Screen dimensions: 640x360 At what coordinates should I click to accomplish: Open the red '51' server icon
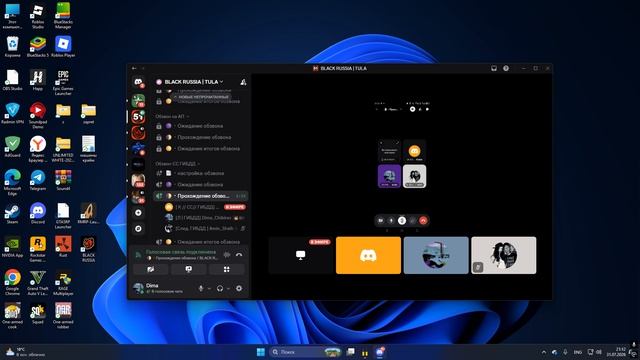138,117
